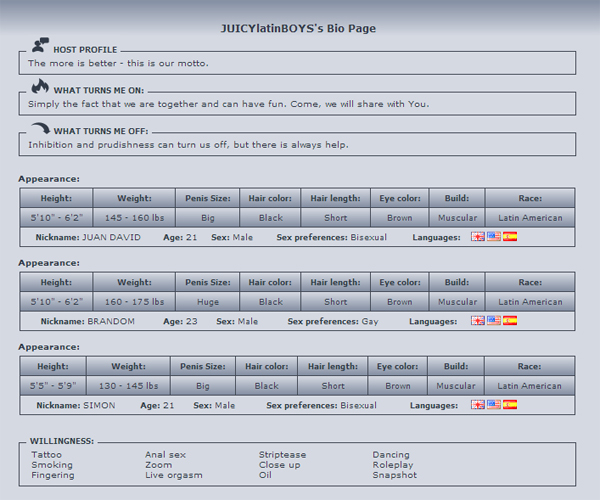The width and height of the screenshot is (600, 500).
Task: Click the JUICYlatinBOYS's Bio Page title
Action: [x=299, y=28]
